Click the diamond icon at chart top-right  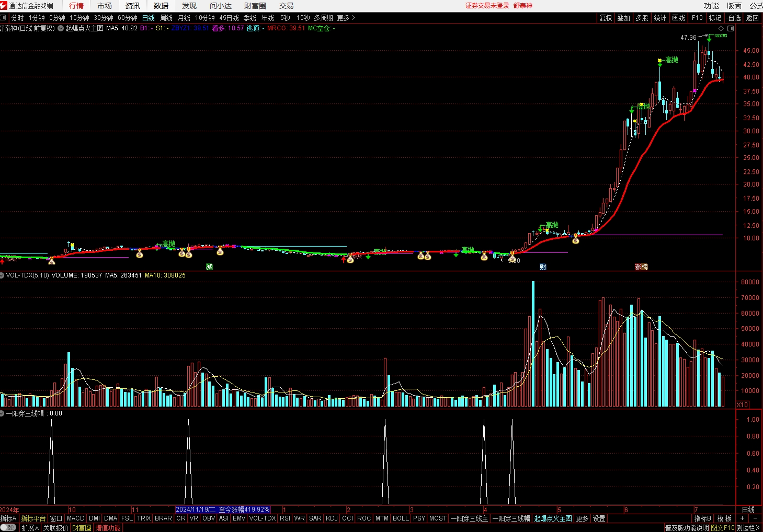721,28
